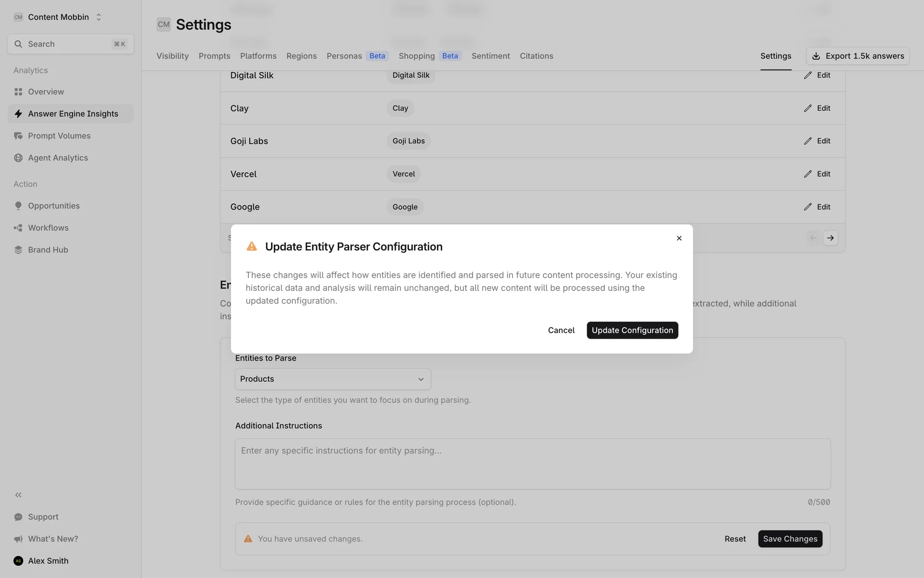Viewport: 924px width, 578px height.
Task: Expand the Content Mobbin workspace switcher
Action: point(99,17)
